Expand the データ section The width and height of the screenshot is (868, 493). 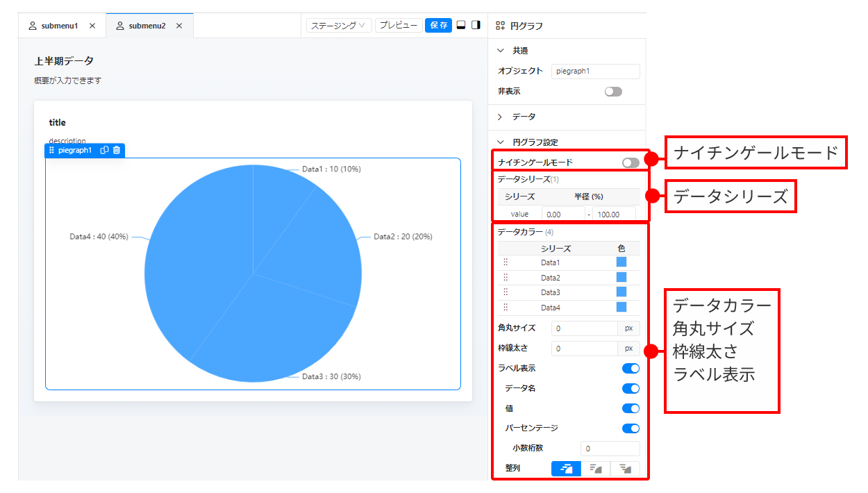(x=500, y=117)
